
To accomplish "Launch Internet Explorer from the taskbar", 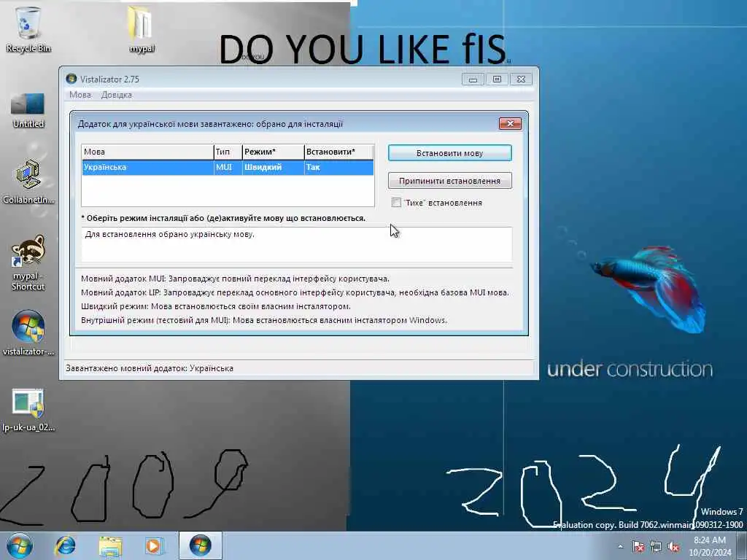I will coord(65,545).
